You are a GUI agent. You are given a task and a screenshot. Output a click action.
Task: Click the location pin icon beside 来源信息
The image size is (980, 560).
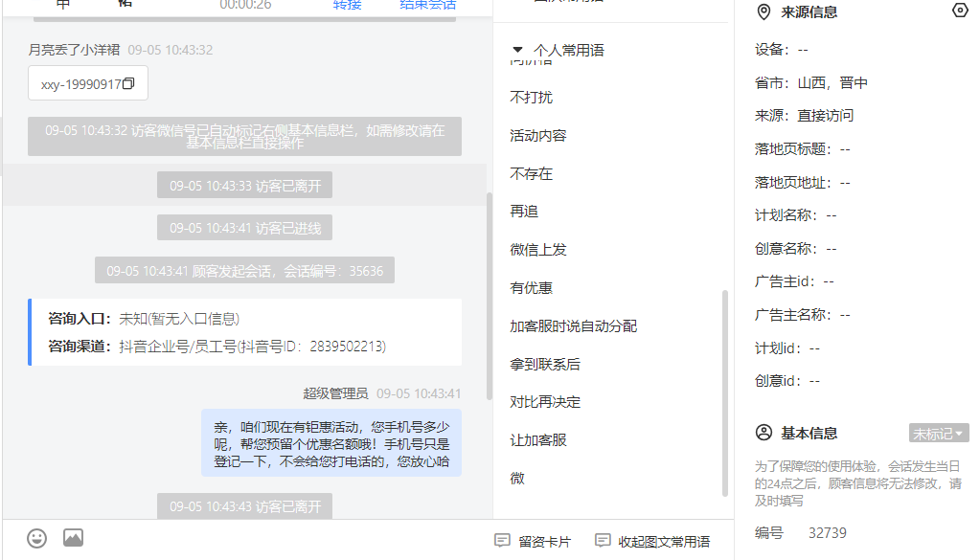click(x=763, y=11)
